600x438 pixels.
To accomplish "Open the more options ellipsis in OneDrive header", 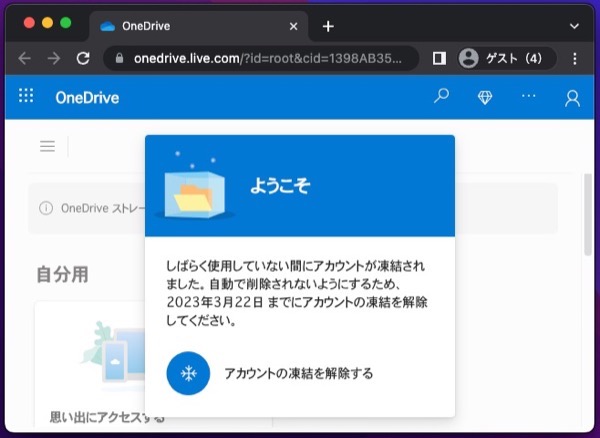I will coord(528,96).
